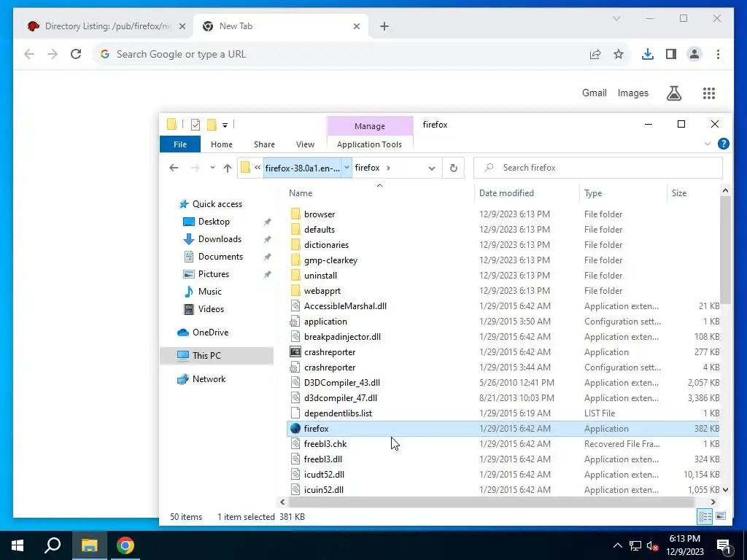Screen dimensions: 747x560
Task: Expand the Explorer ribbon chevron
Action: tap(708, 144)
